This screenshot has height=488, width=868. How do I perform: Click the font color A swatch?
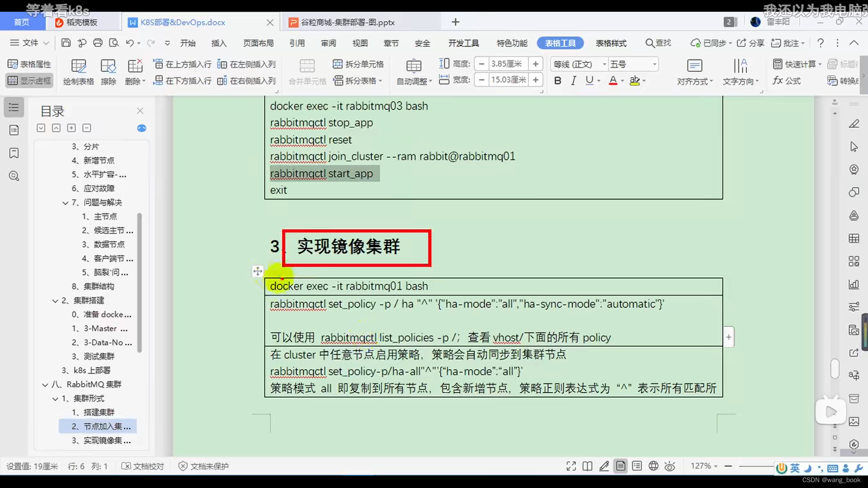[x=613, y=80]
